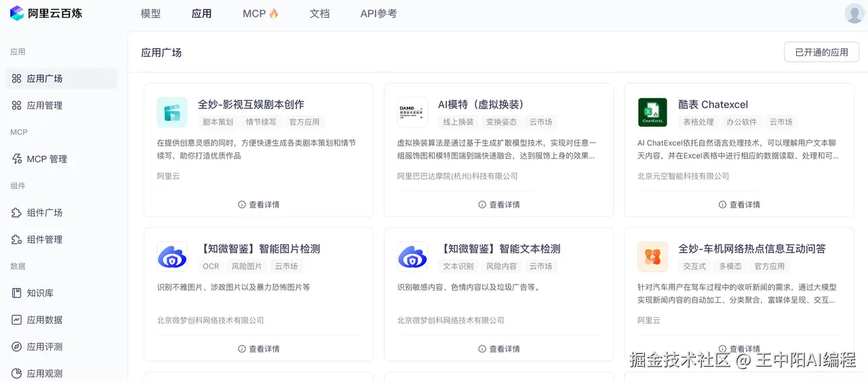
Task: Click the 智能文本检测 cloud shield icon
Action: (x=412, y=257)
